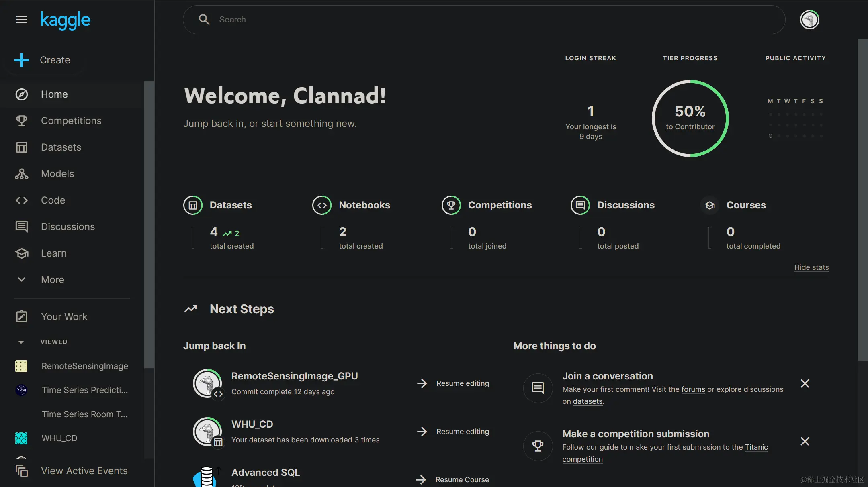868x487 pixels.
Task: Open the hamburger menu icon
Action: tap(22, 20)
